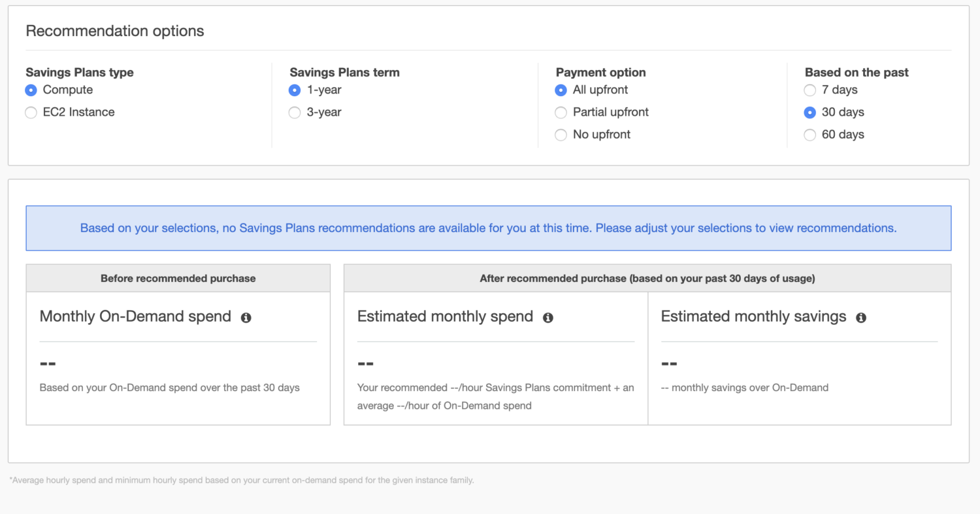The image size is (980, 514).
Task: Select the All upfront payment option
Action: (561, 90)
